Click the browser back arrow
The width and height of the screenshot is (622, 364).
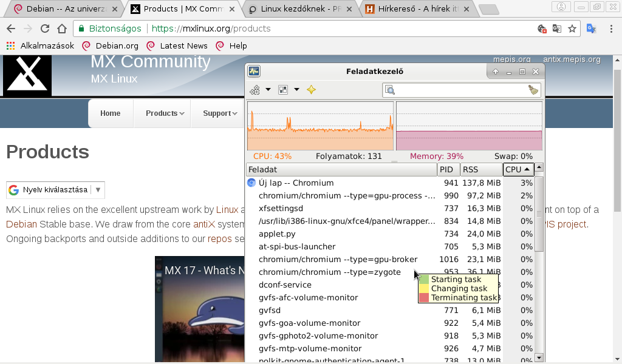pyautogui.click(x=11, y=29)
